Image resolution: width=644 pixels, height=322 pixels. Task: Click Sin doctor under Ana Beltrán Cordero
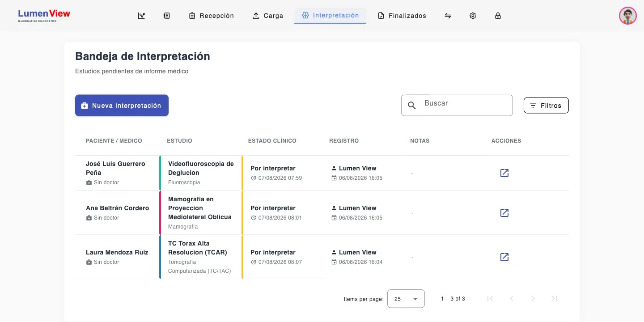[106, 218]
